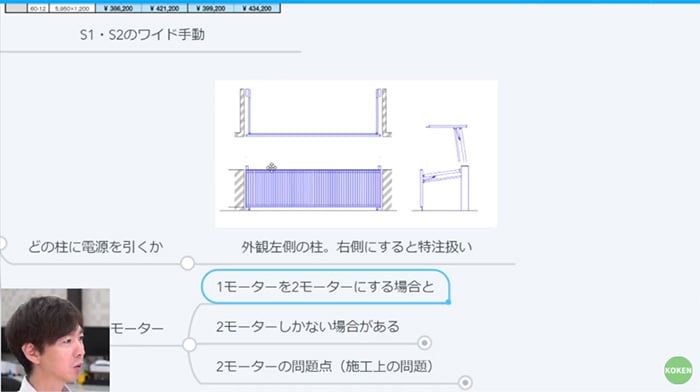700x392 pixels.
Task: Select the 'S1・S2のワイド手動' node
Action: point(142,34)
